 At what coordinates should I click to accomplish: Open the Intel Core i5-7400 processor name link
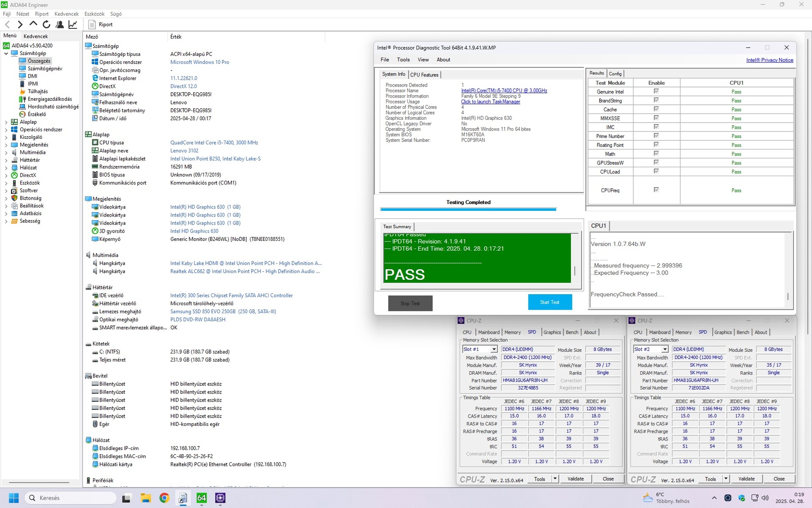pyautogui.click(x=504, y=91)
